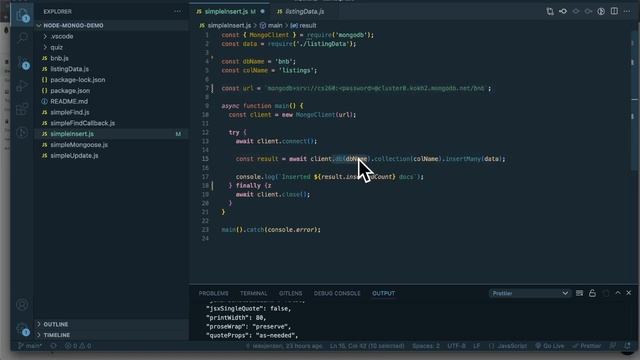The height and width of the screenshot is (360, 640).
Task: Select the OUTPUT panel tab
Action: coord(383,293)
